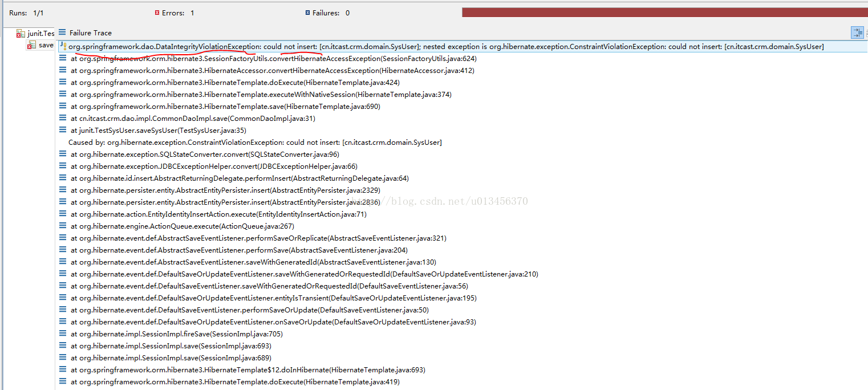Screen dimensions: 868x390
Task: Select AbstractEntityPersister.java:2329 stack line
Action: (225, 190)
